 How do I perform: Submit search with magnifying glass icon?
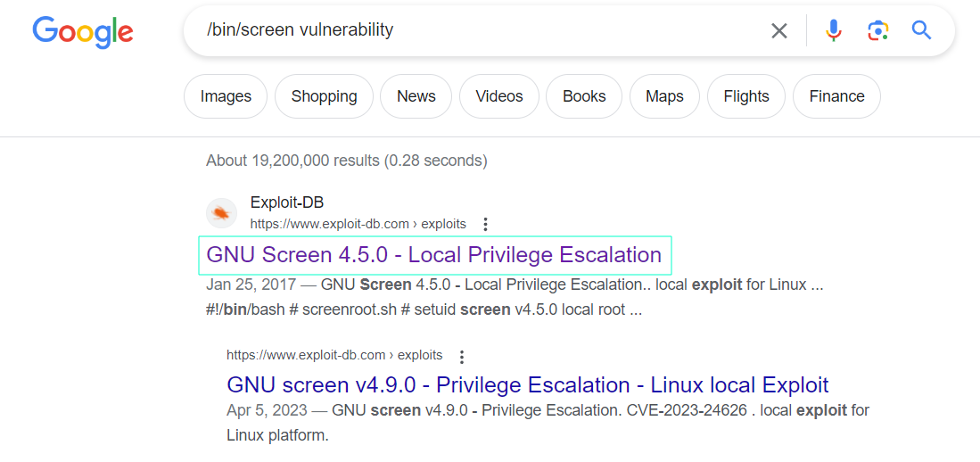pos(922,29)
